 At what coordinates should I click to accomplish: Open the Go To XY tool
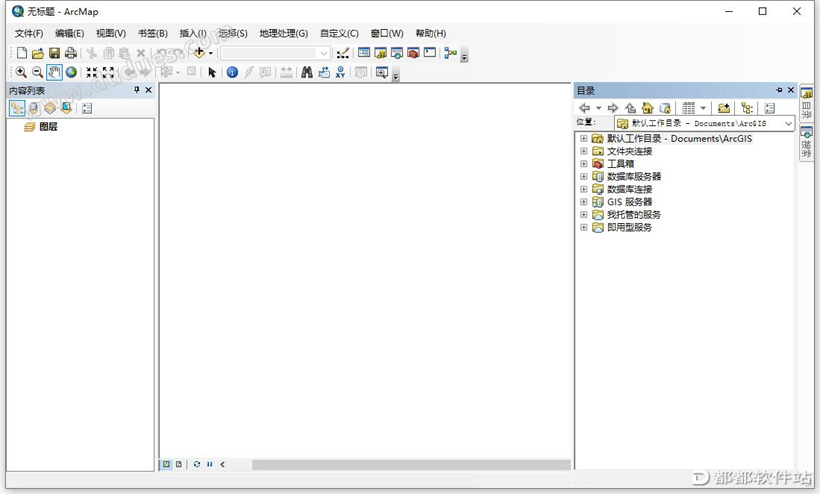click(x=340, y=72)
